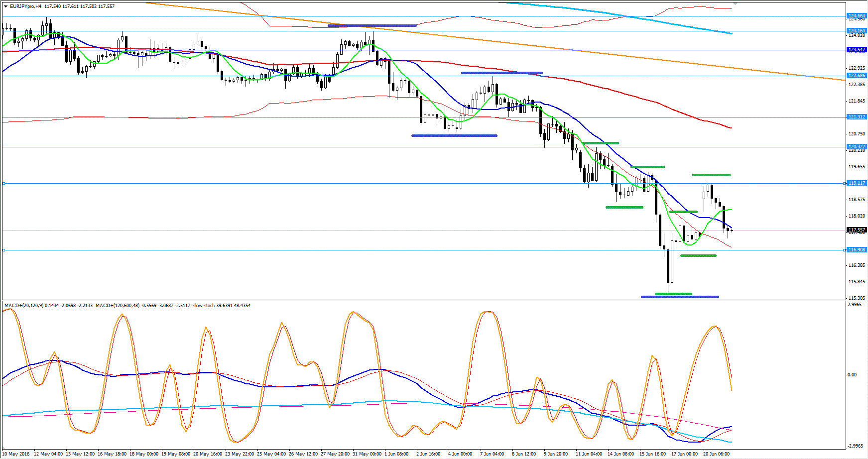Click the dark blue 123.547 price label
Viewport: 868px width, 459px height.
click(x=857, y=50)
